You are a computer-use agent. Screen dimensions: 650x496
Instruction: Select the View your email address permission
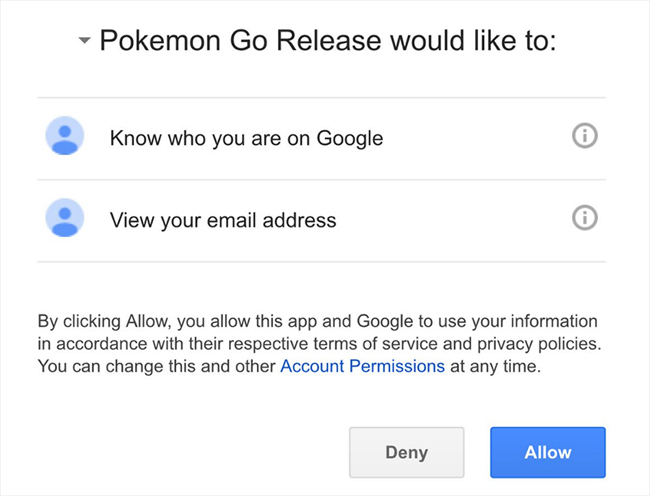[222, 218]
